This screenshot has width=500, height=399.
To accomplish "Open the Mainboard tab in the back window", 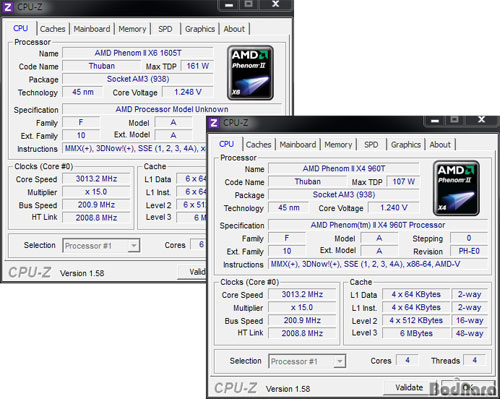I will tap(92, 29).
